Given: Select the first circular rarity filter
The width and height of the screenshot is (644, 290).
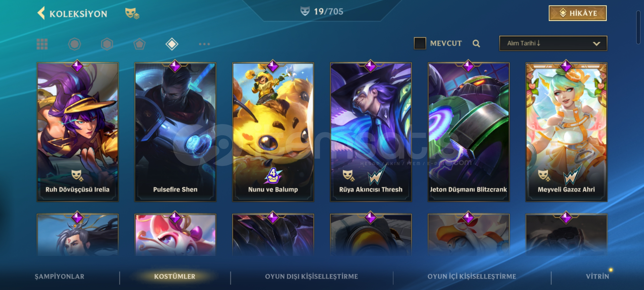Looking at the screenshot, I should point(75,44).
